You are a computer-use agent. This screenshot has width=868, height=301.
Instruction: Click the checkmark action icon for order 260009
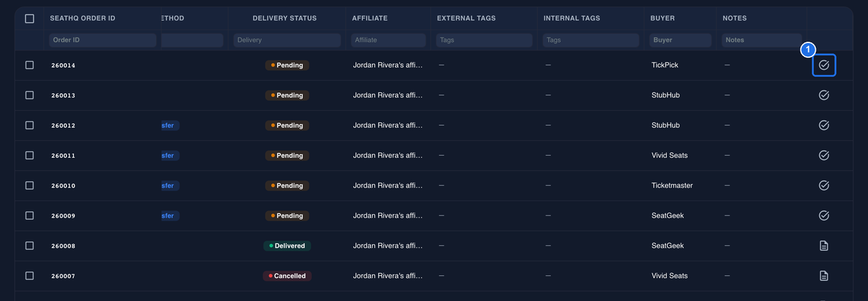(824, 215)
